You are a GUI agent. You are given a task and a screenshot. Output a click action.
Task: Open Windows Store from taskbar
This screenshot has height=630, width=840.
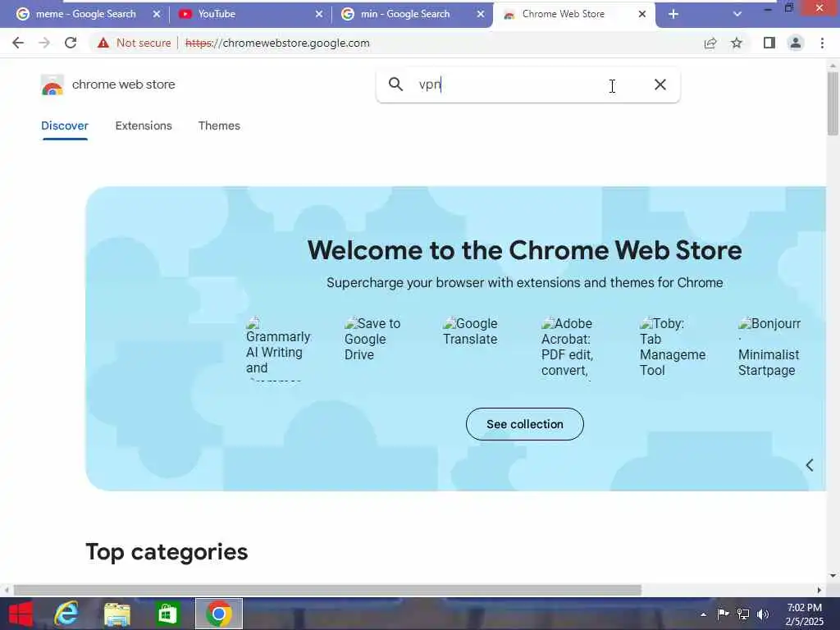click(x=167, y=614)
